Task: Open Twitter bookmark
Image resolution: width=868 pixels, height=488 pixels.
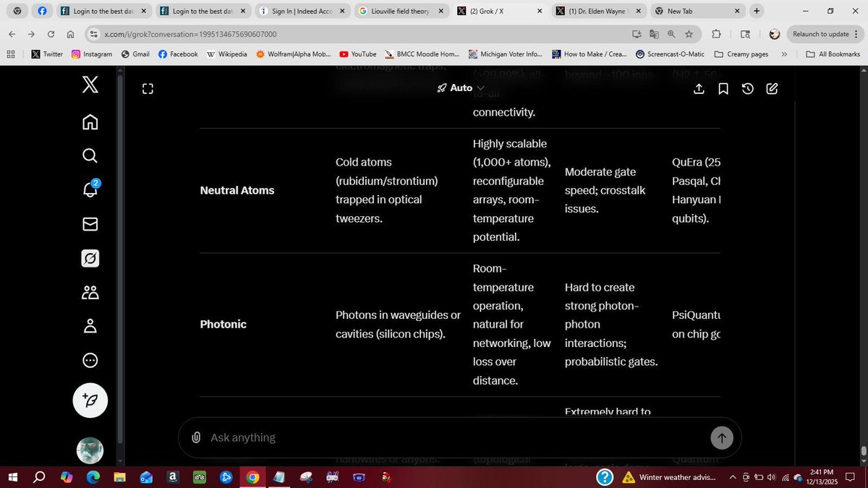Action: 47,54
